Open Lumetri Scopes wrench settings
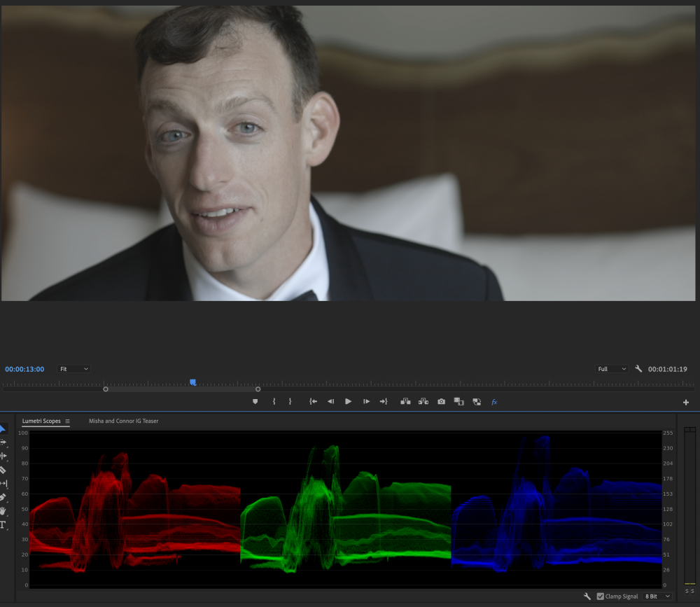The image size is (700, 607). tap(587, 596)
